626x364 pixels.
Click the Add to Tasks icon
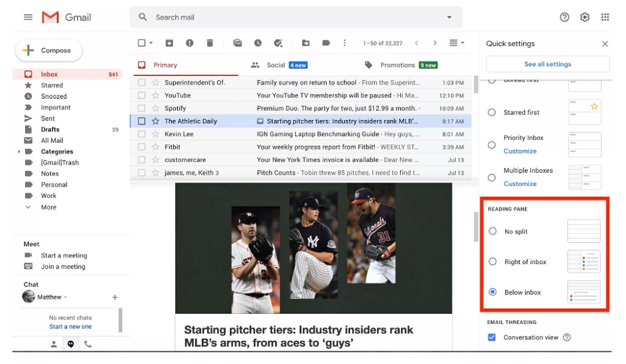pos(278,43)
